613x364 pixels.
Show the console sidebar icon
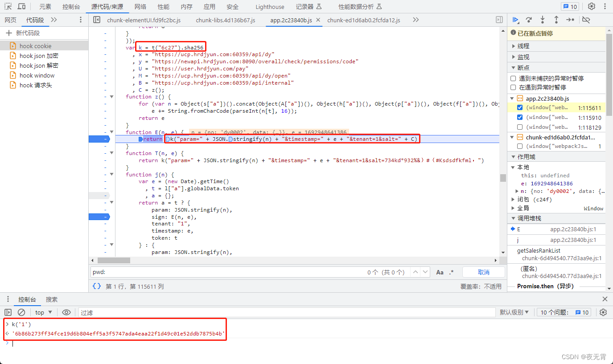8,312
